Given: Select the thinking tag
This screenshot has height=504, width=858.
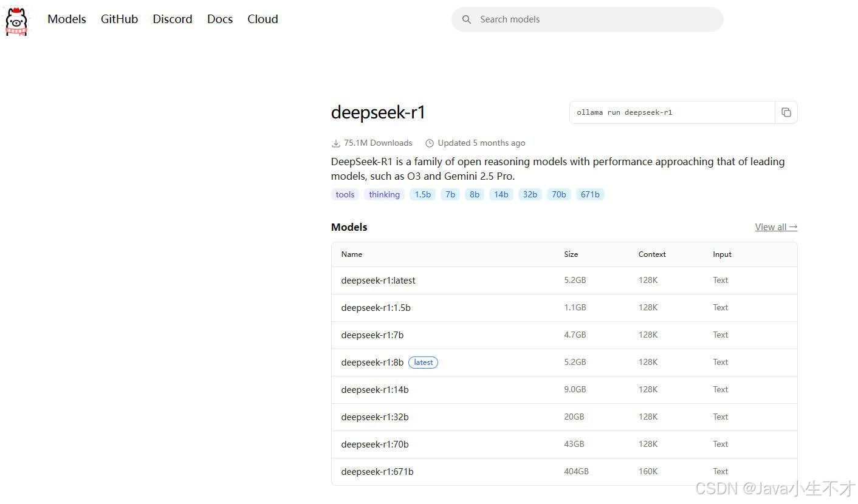Looking at the screenshot, I should coord(384,194).
